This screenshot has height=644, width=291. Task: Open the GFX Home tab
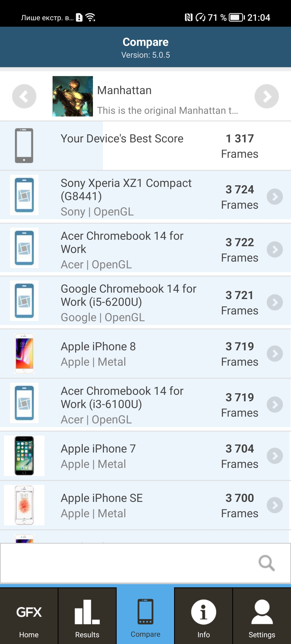[x=29, y=616]
